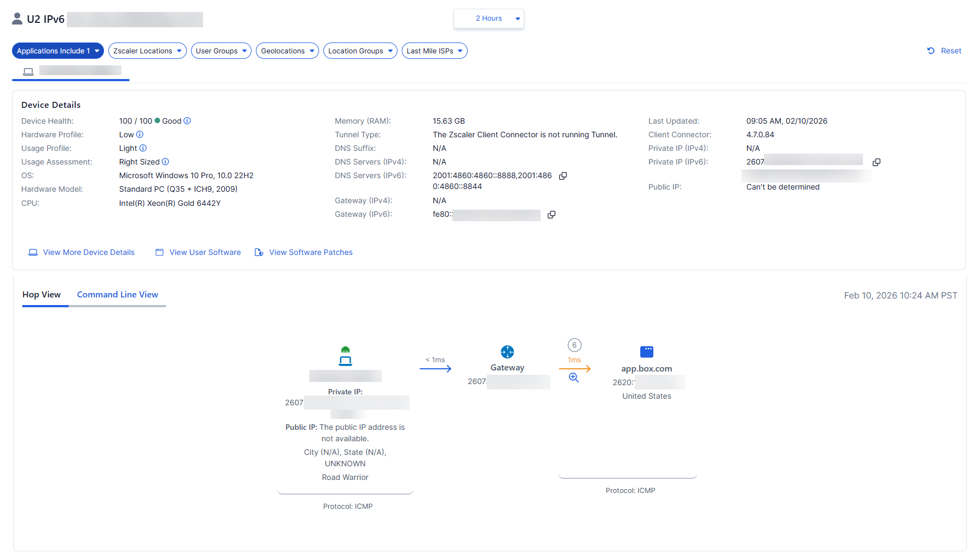
Task: Click the app.box.com application icon
Action: [x=647, y=352]
